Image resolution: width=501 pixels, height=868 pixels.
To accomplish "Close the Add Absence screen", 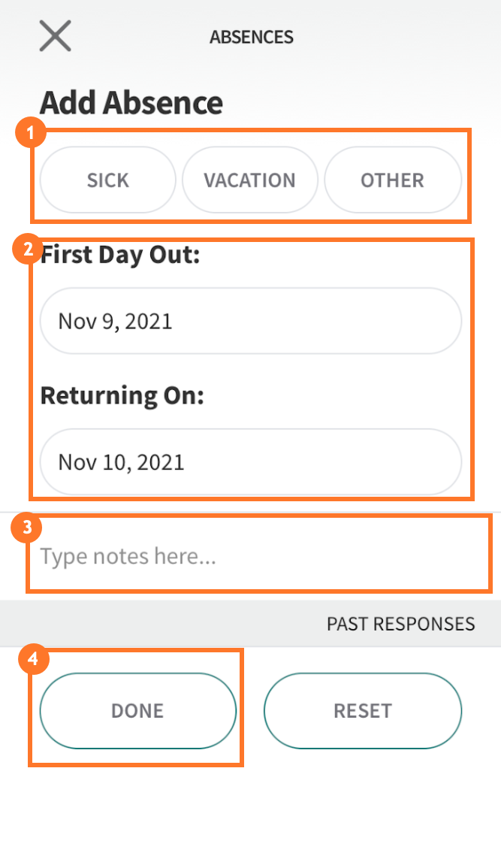I will coord(54,35).
